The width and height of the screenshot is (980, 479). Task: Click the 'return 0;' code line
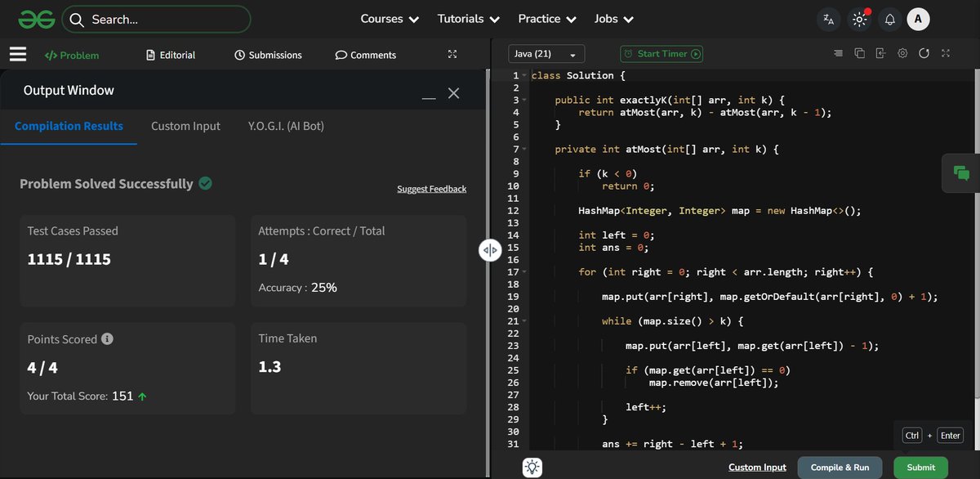pyautogui.click(x=629, y=186)
